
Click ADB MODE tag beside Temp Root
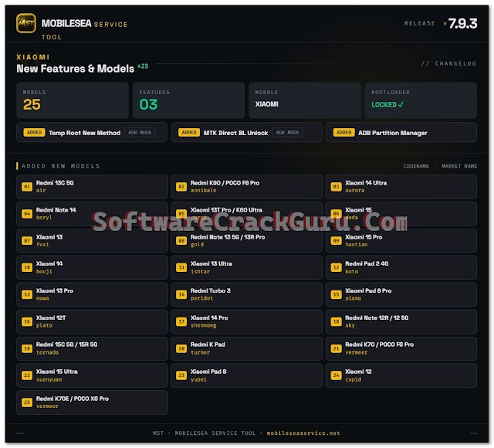(x=140, y=132)
